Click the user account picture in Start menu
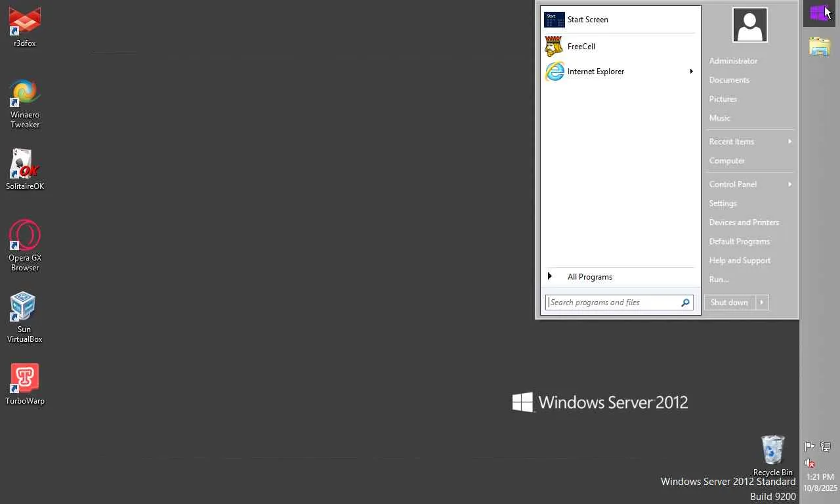The width and height of the screenshot is (840, 504). [x=750, y=25]
